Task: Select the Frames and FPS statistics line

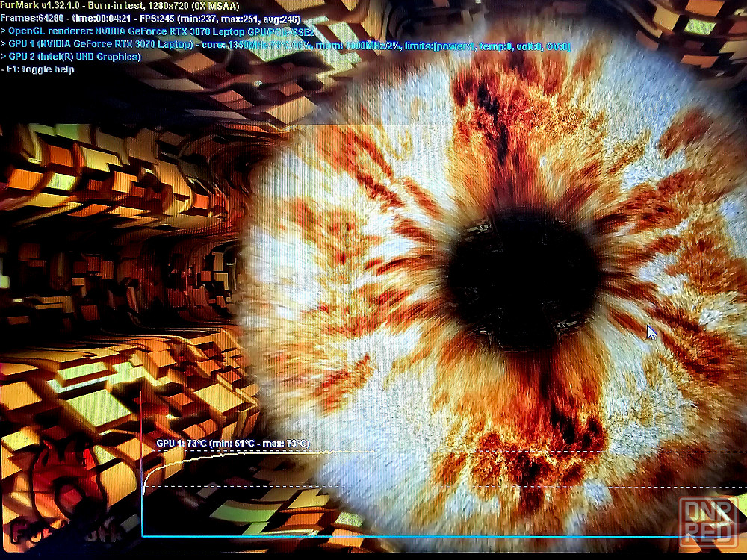Action: click(x=151, y=19)
